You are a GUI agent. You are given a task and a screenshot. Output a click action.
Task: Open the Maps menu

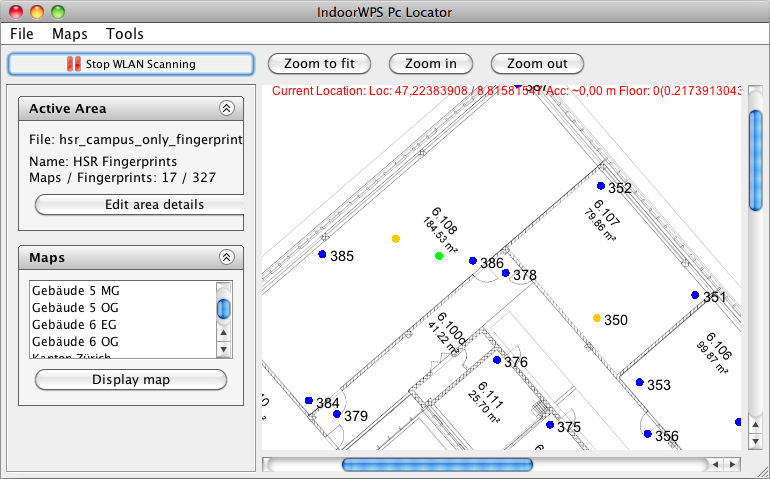pos(70,34)
